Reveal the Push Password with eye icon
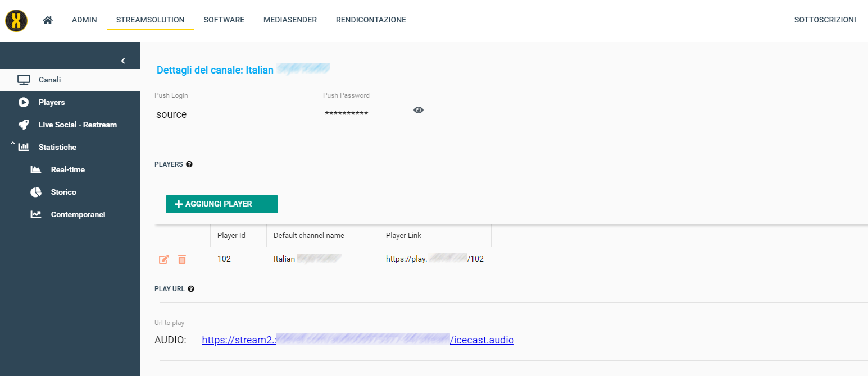 pyautogui.click(x=419, y=110)
